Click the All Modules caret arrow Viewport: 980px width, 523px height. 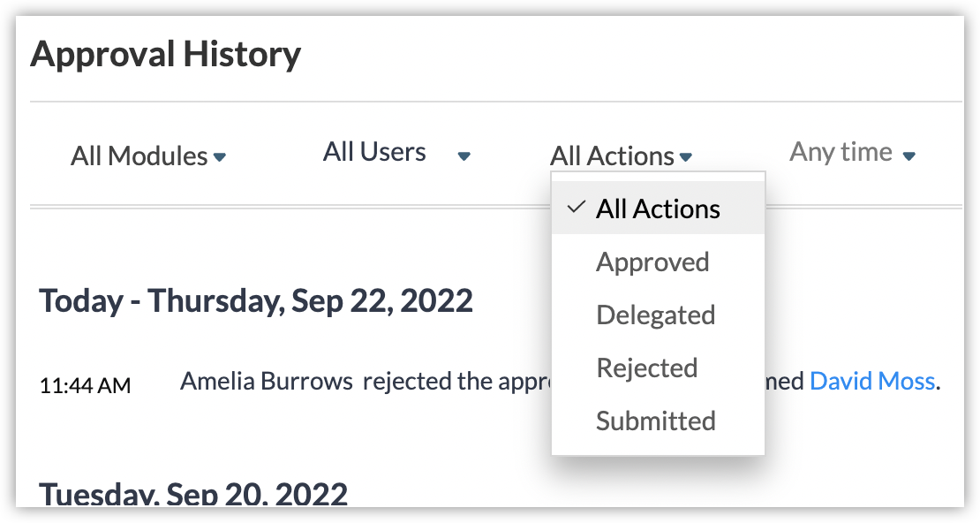coord(220,157)
